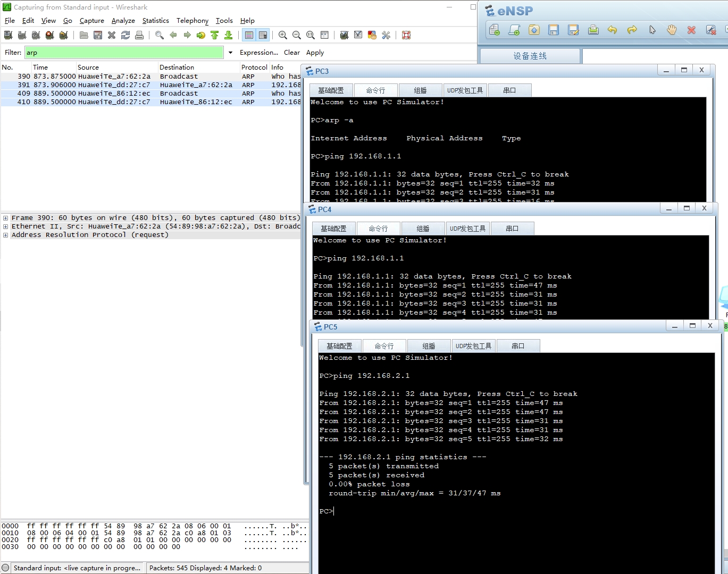Select the eNSP hand pan tool
Screen dimensions: 728x574
[x=672, y=30]
